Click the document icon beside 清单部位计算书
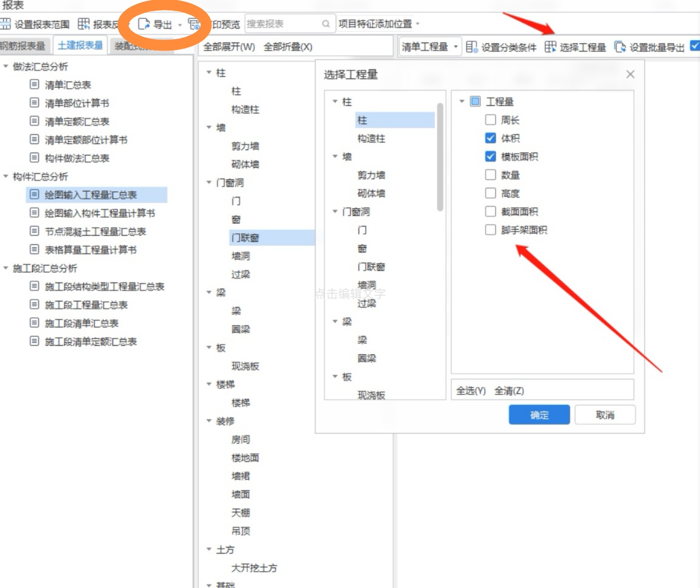Image resolution: width=700 pixels, height=588 pixels. tap(34, 103)
